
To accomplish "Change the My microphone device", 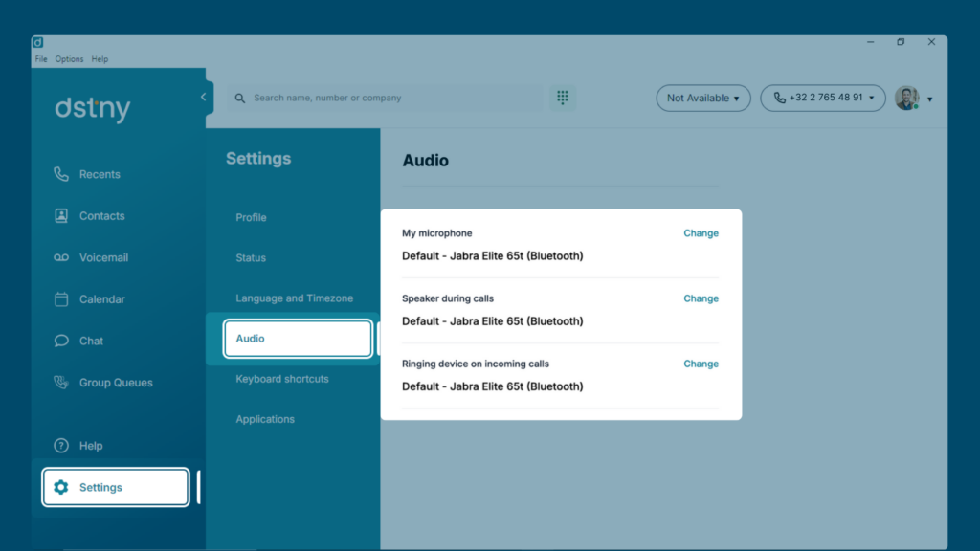I will (701, 233).
